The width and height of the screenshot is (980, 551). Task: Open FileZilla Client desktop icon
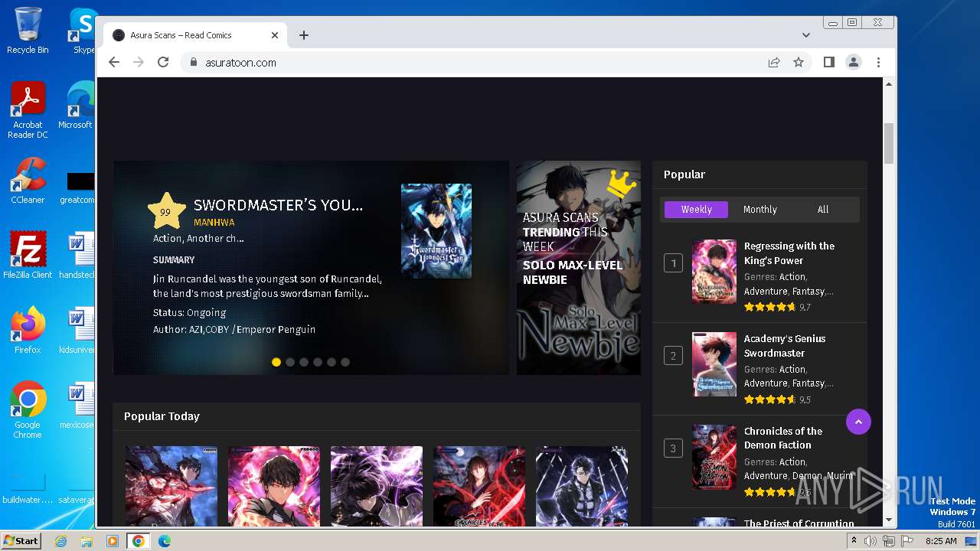28,256
